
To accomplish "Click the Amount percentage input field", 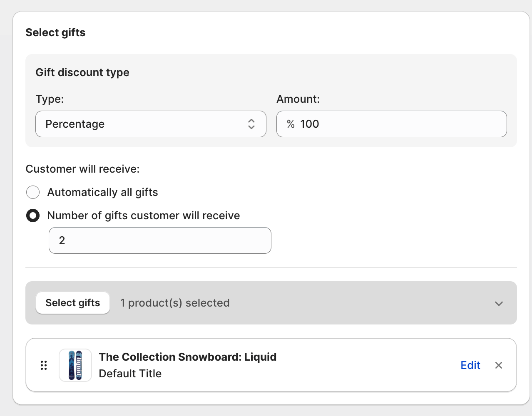I will 391,124.
